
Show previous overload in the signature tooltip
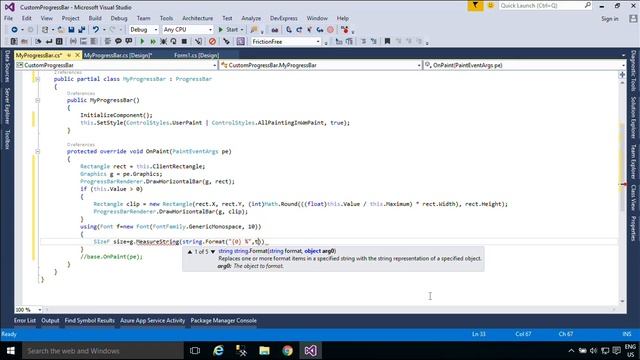pos(190,252)
